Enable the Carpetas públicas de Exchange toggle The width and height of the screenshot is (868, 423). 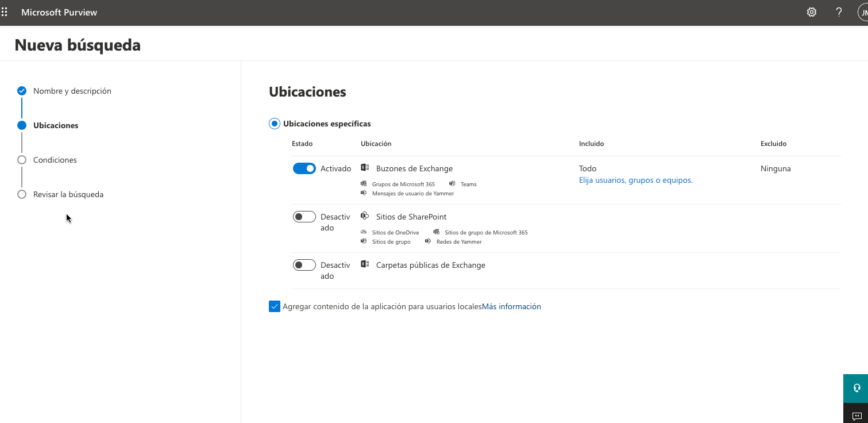pyautogui.click(x=304, y=265)
